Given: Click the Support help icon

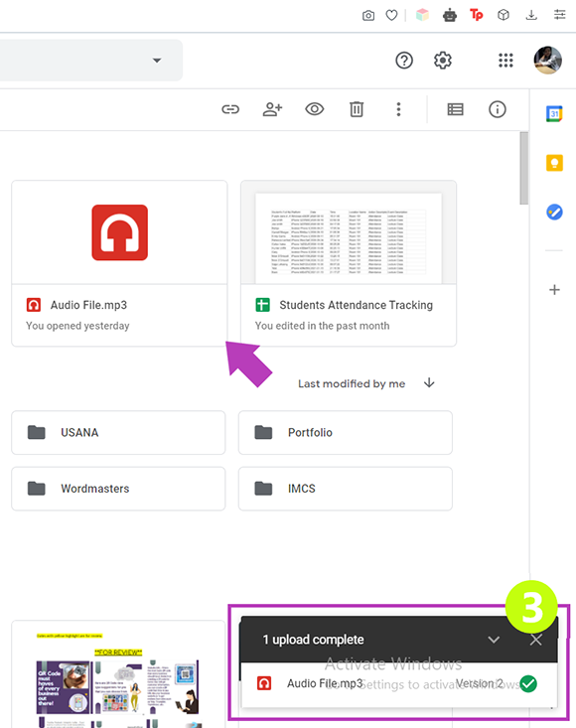Looking at the screenshot, I should [x=404, y=61].
